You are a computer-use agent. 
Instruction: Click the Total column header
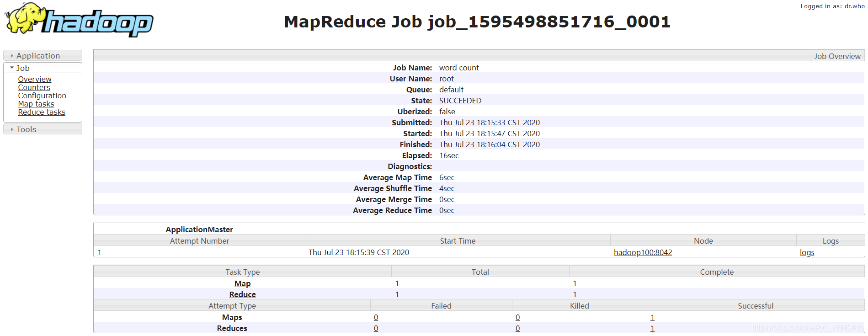[480, 272]
